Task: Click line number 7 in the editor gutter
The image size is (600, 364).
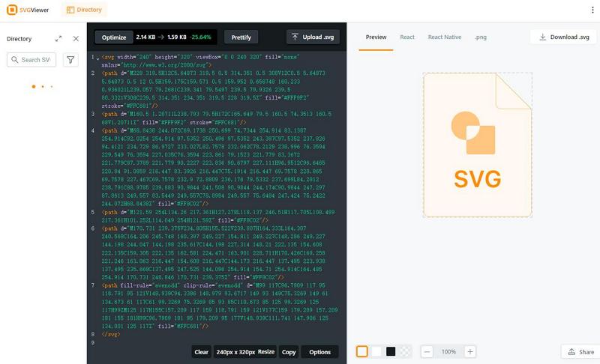Action: 93,285
